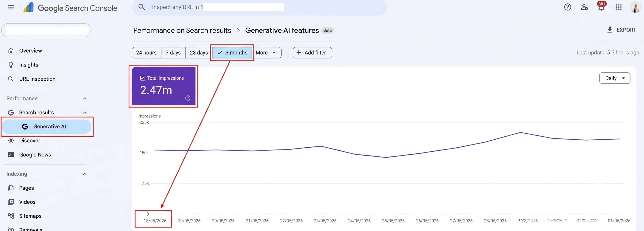Toggle the Total impressions checkbox

click(142, 78)
